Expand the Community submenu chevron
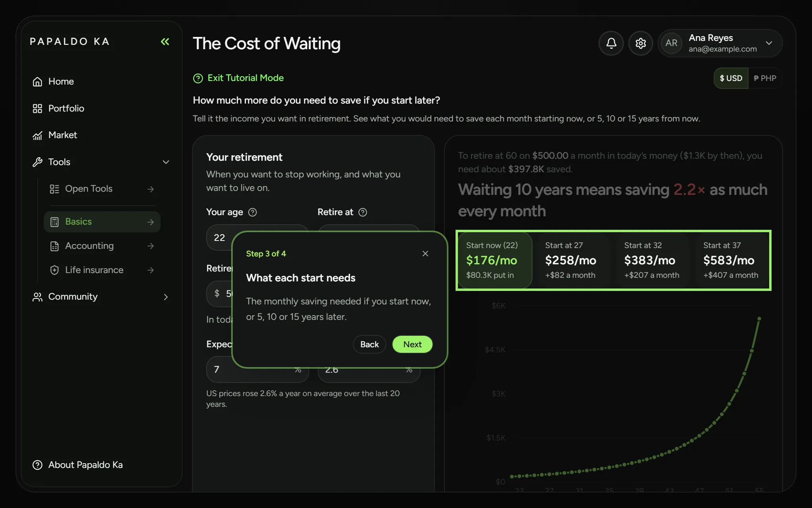The height and width of the screenshot is (508, 812). pyautogui.click(x=166, y=297)
